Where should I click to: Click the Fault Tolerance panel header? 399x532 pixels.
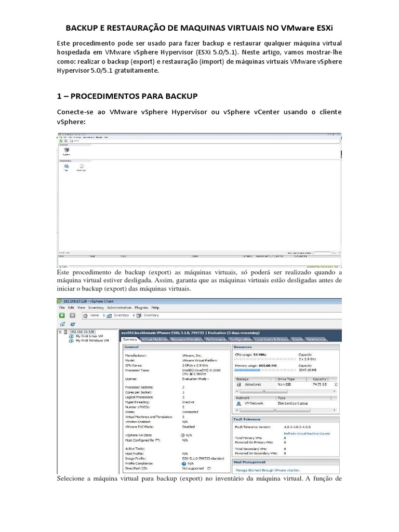pos(286,419)
